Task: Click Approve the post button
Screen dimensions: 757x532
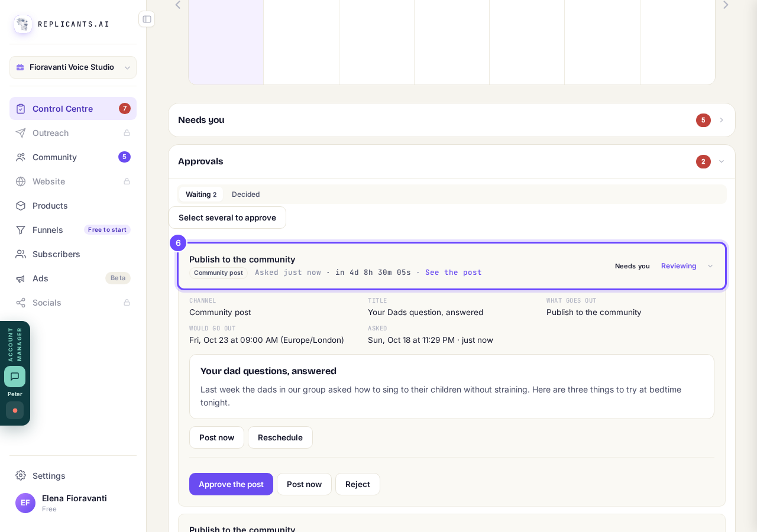Action: [231, 484]
